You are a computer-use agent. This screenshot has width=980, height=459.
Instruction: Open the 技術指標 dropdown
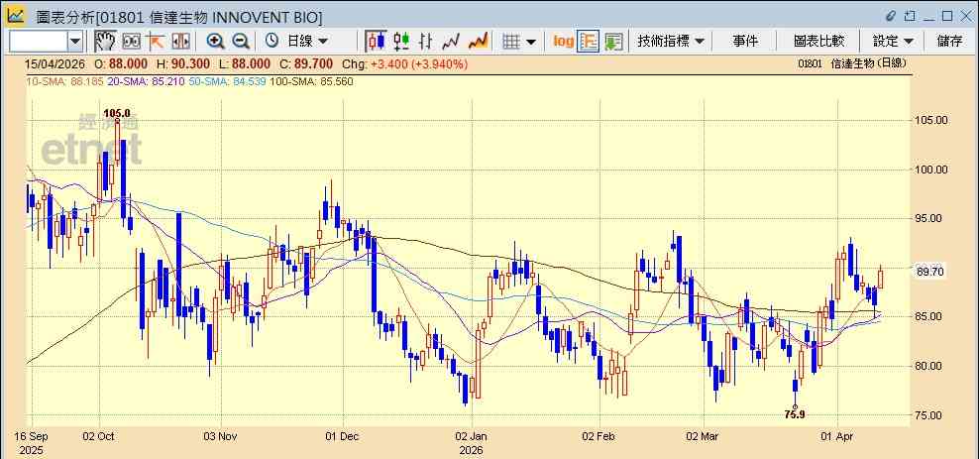pyautogui.click(x=671, y=42)
